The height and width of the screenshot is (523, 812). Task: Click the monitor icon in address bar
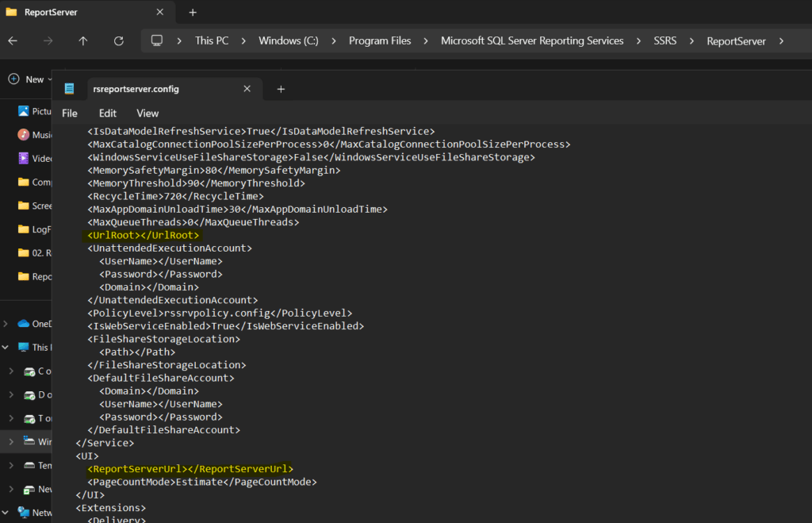157,40
